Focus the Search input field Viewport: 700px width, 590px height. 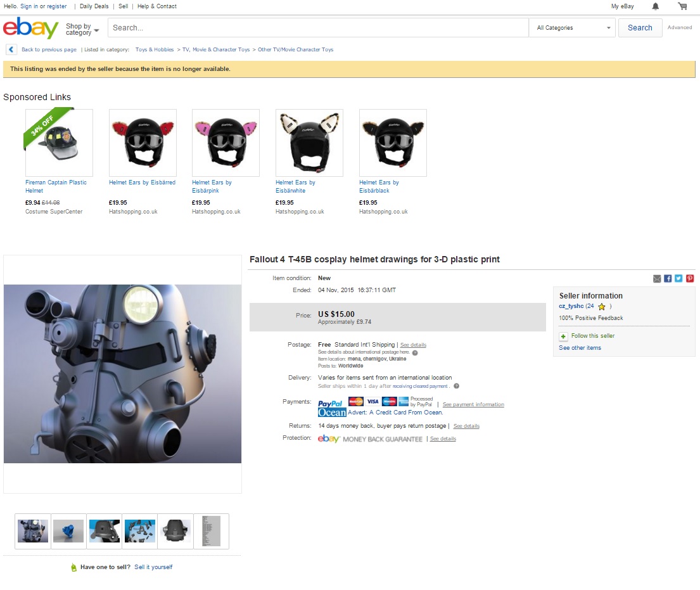pos(318,28)
